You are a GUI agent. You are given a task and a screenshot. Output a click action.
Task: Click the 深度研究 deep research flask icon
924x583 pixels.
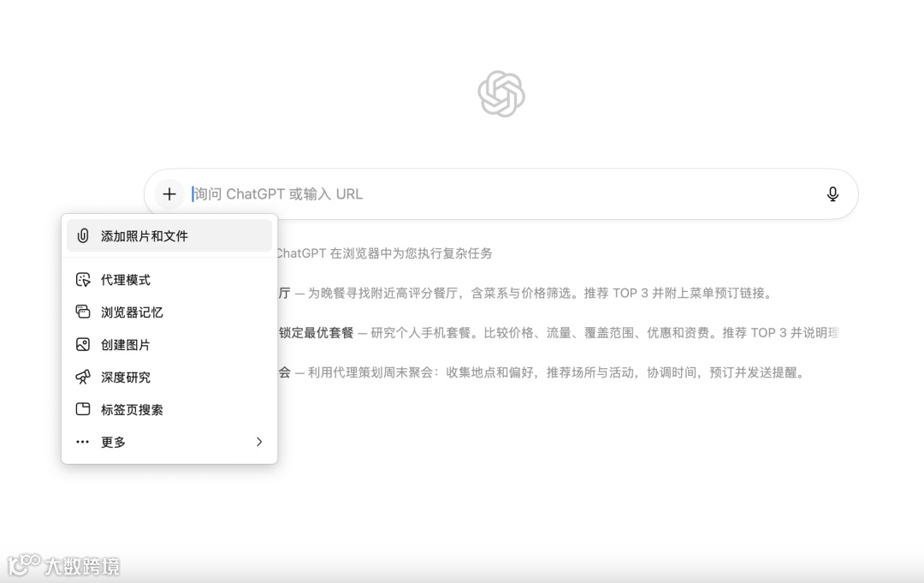(x=82, y=377)
